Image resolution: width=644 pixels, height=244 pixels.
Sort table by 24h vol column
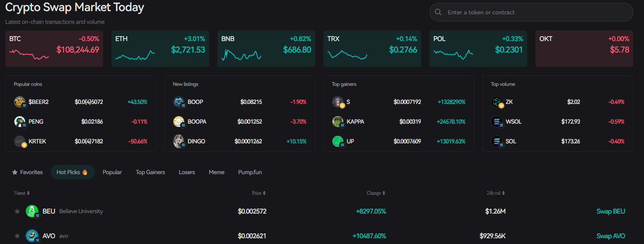coord(495,193)
